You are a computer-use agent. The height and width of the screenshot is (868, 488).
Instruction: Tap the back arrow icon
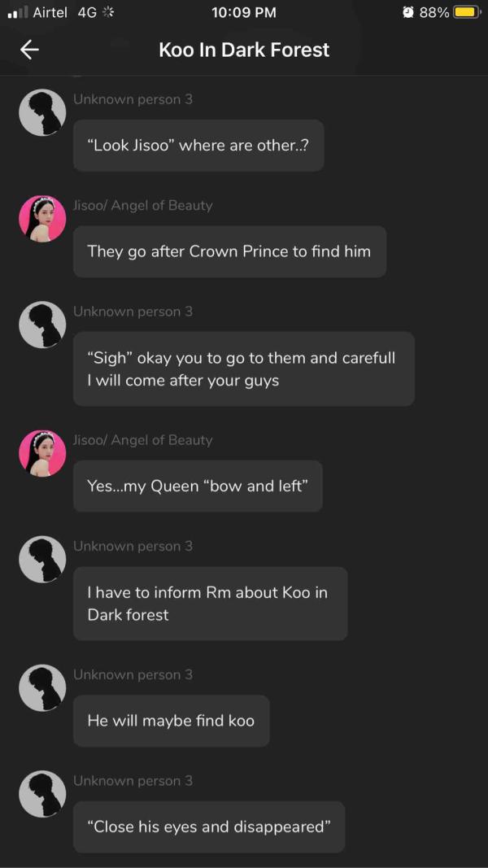pyautogui.click(x=29, y=50)
